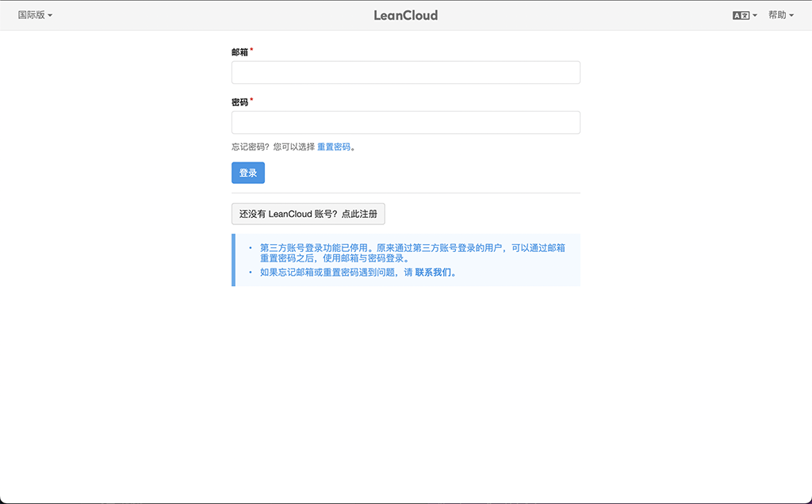Focus the 邮箱 email input field
The image size is (812, 504).
click(406, 72)
